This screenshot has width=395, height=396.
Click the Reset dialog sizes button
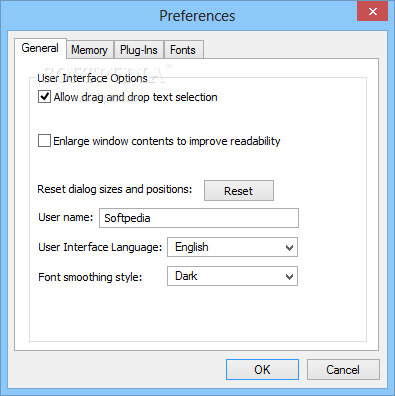[239, 191]
